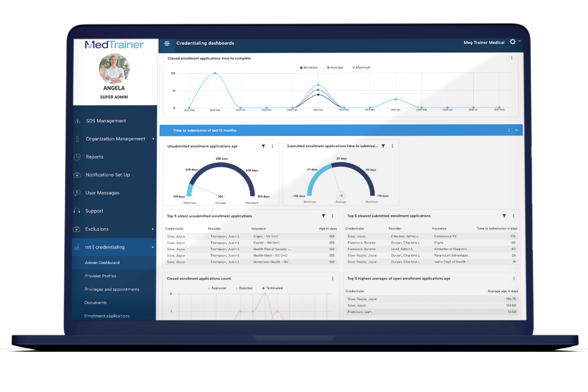This screenshot has width=588, height=392.
Task: Go to Enrollment applications page
Action: point(107,316)
